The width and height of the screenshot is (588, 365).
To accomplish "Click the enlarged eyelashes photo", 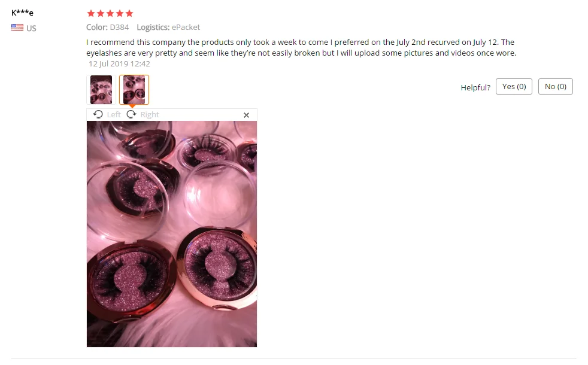I will point(172,234).
